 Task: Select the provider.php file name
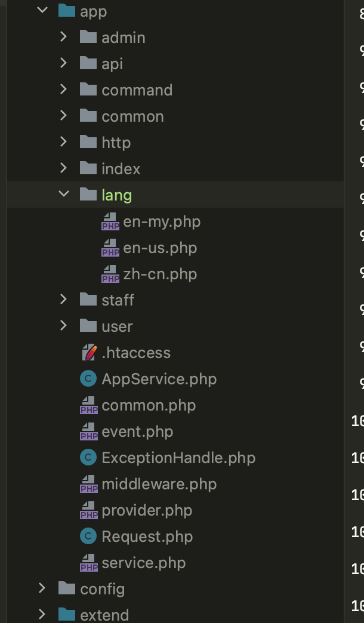click(147, 510)
